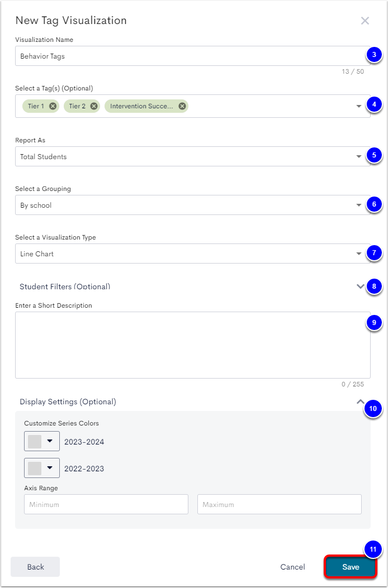Open the Select a Tag(s) dropdown arrow
The height and width of the screenshot is (588, 388).
pyautogui.click(x=359, y=107)
